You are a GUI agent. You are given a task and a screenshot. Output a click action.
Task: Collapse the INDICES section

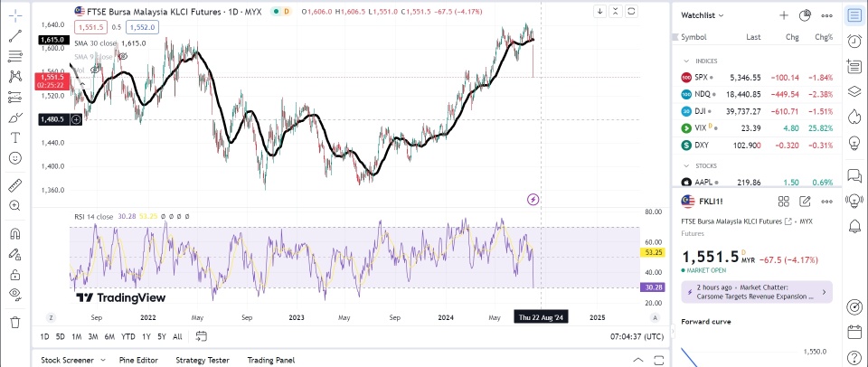point(686,61)
